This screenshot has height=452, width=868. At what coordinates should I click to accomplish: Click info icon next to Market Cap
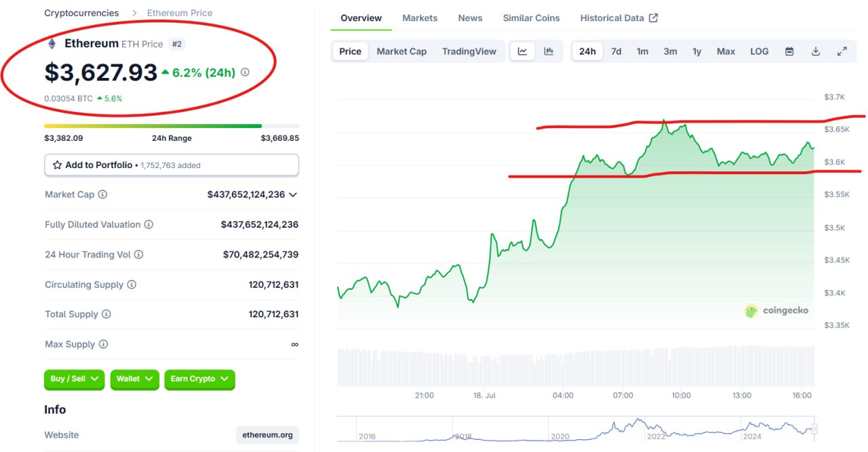click(102, 194)
